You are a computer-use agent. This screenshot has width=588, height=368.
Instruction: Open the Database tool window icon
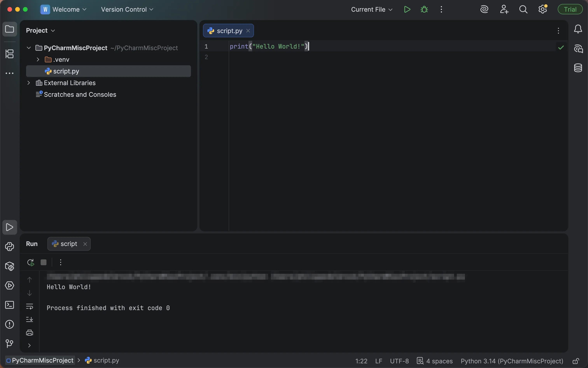[x=578, y=68]
